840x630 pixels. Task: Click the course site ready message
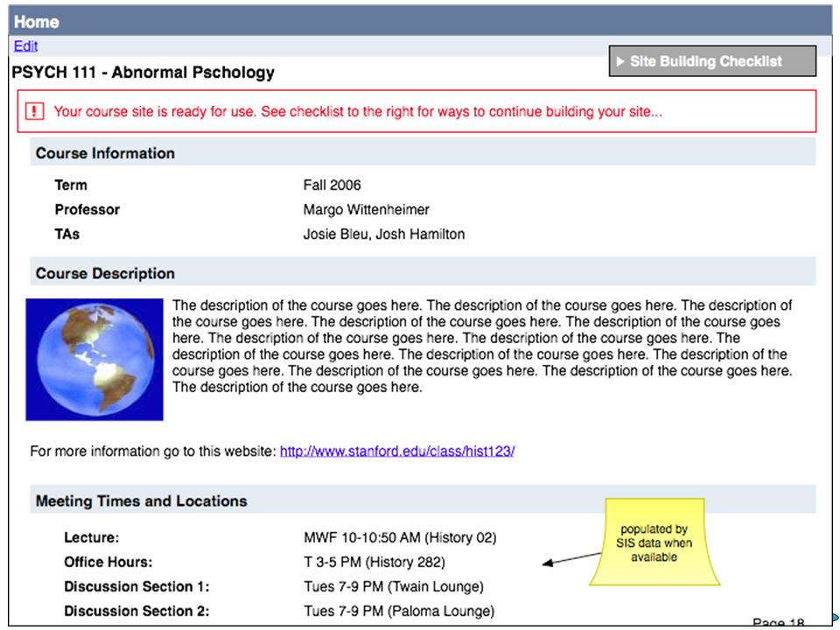(358, 111)
